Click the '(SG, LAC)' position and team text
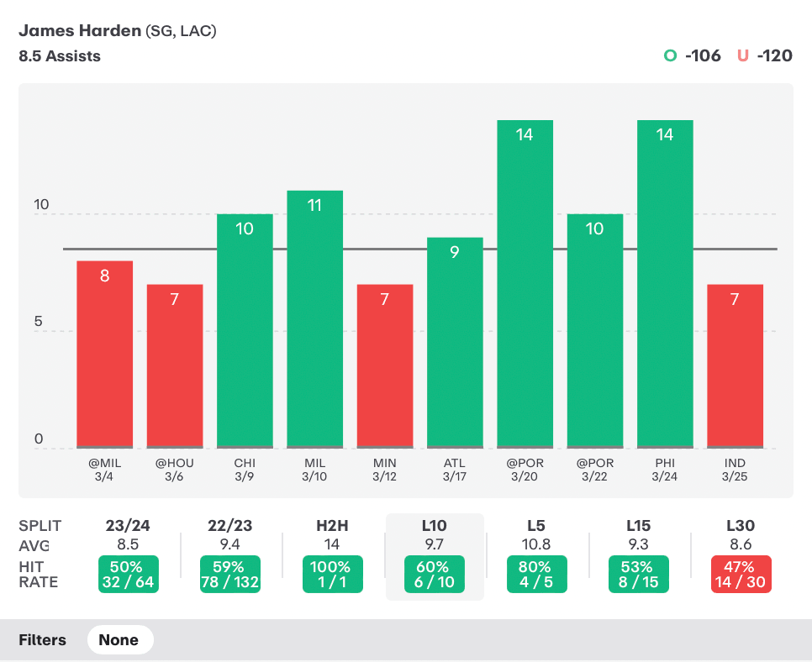Viewport: 812px width, 662px height. [x=181, y=31]
